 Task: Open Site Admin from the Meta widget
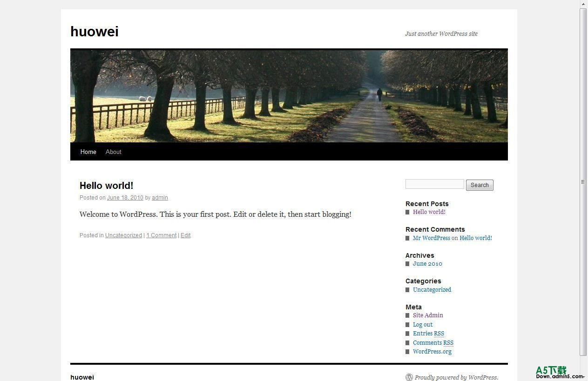[x=427, y=315]
